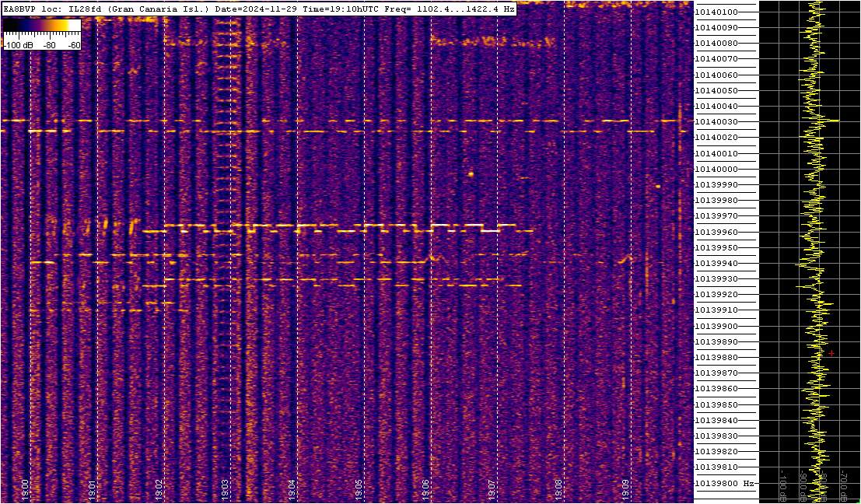The width and height of the screenshot is (861, 504).
Task: Click the "10139800 Hz" frequency label
Action: click(x=724, y=484)
